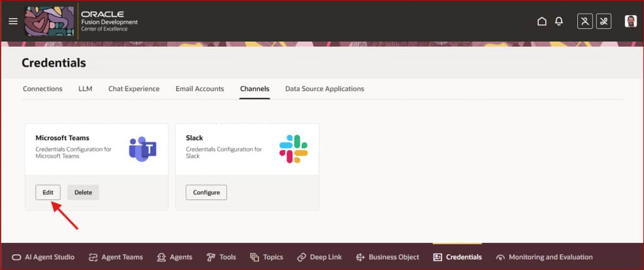Open the notifications bell
Image resolution: width=644 pixels, height=270 pixels.
[x=559, y=21]
